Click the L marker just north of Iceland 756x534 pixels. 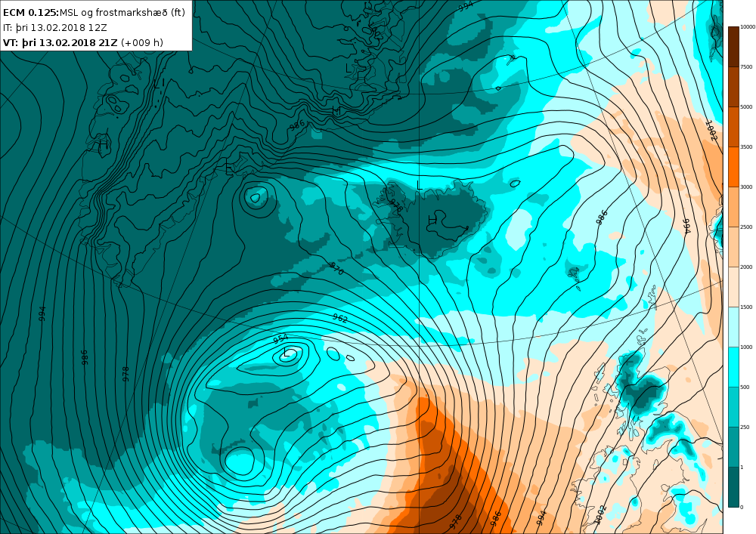(x=419, y=185)
